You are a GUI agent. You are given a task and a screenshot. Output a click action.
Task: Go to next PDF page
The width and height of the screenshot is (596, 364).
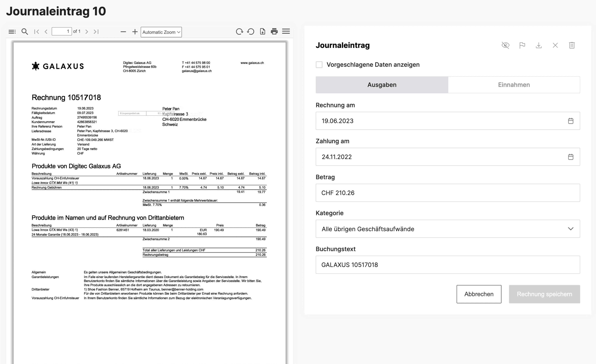[87, 32]
